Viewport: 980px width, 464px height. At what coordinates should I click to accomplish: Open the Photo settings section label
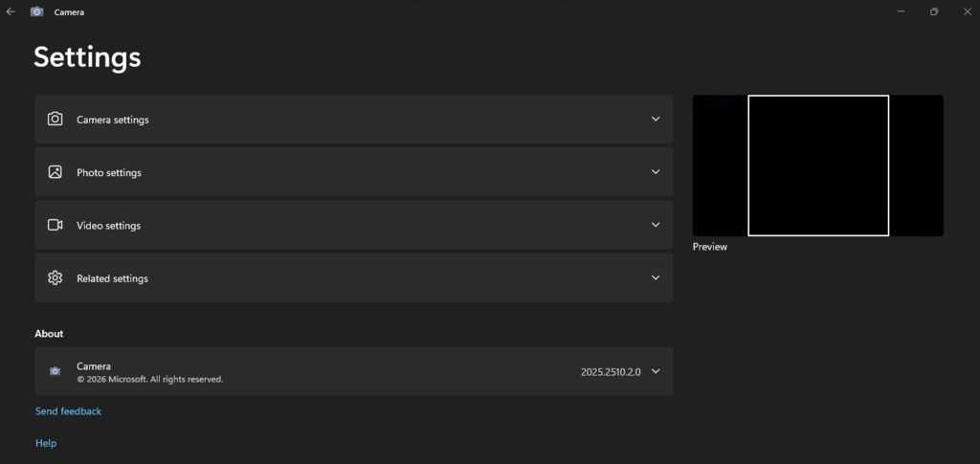[x=109, y=173]
